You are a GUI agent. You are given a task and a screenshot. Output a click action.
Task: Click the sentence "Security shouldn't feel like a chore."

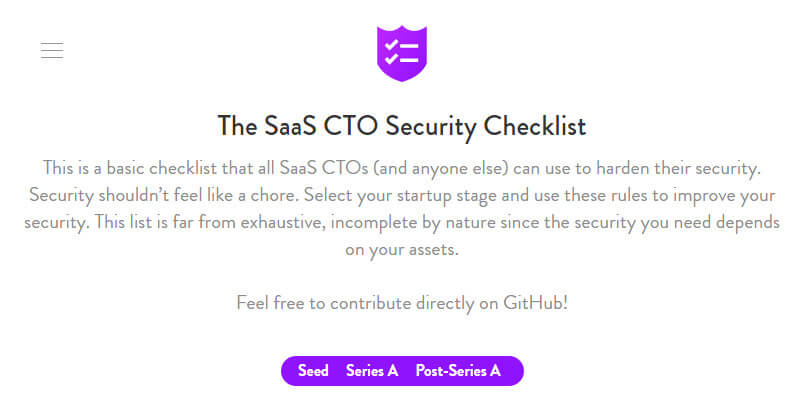coord(171,193)
